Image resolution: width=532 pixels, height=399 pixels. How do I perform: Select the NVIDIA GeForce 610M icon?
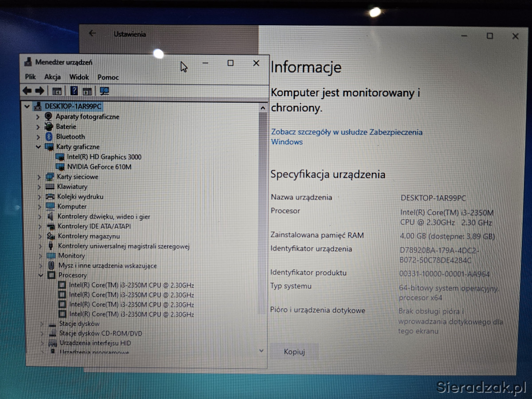[60, 167]
